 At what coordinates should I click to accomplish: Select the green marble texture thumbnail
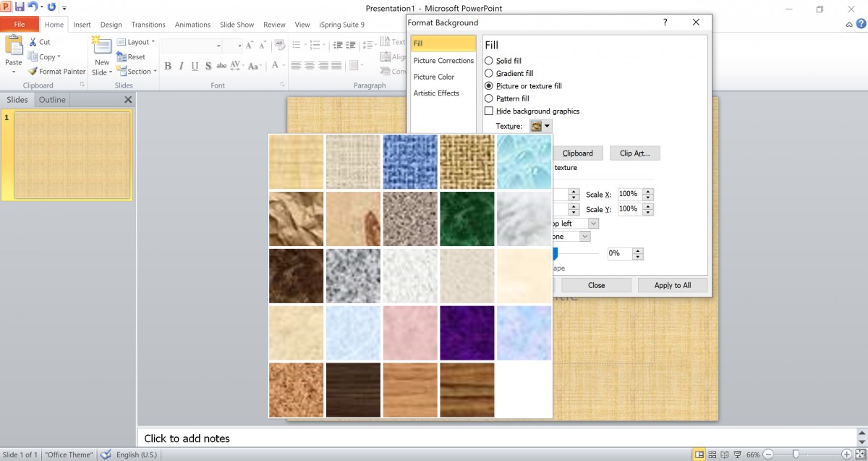click(x=467, y=219)
